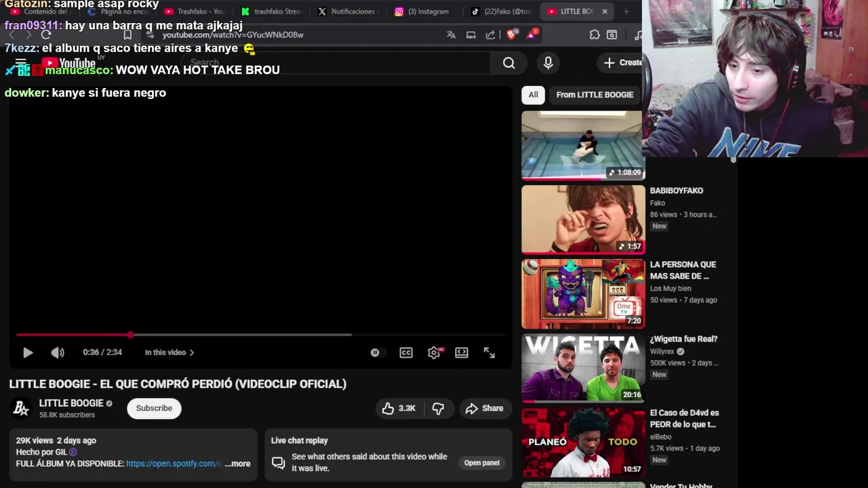Click the cast/media icon in address bar

pyautogui.click(x=471, y=35)
